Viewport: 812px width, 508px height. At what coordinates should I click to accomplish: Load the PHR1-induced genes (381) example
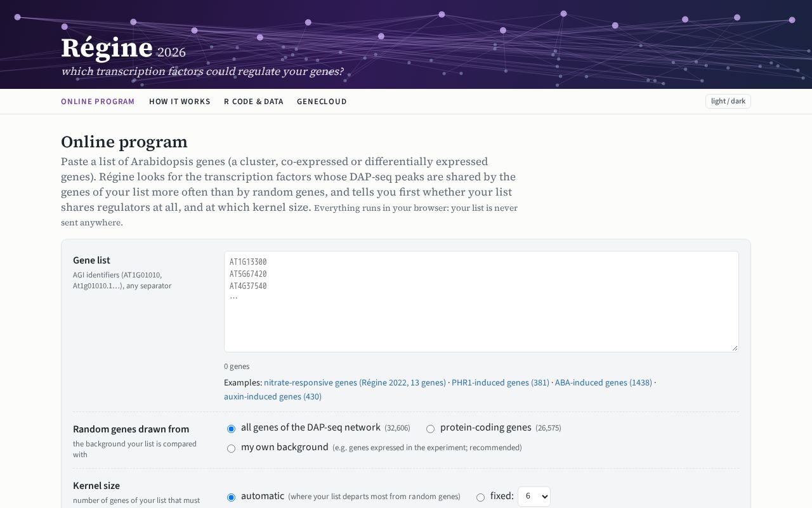(501, 382)
